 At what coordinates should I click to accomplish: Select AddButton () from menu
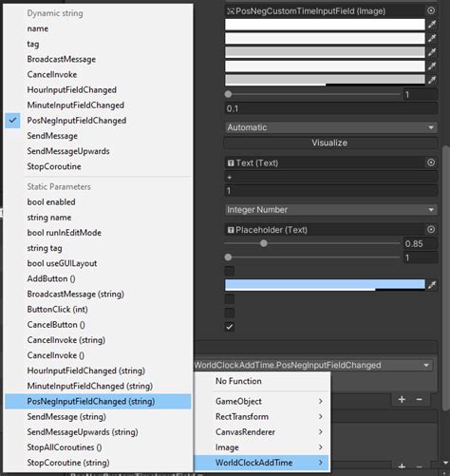(98, 278)
